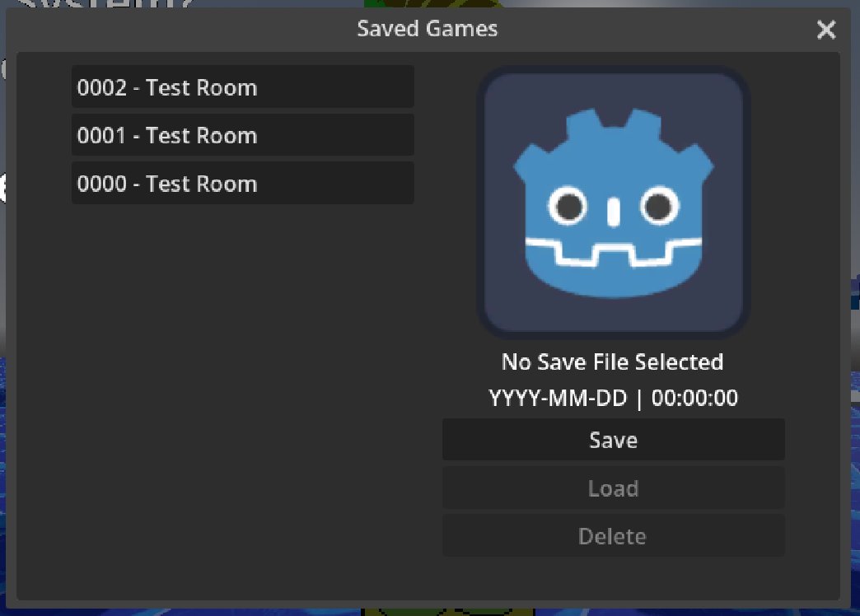Select the 0001 - Test Room save
The width and height of the screenshot is (860, 616).
[x=242, y=135]
